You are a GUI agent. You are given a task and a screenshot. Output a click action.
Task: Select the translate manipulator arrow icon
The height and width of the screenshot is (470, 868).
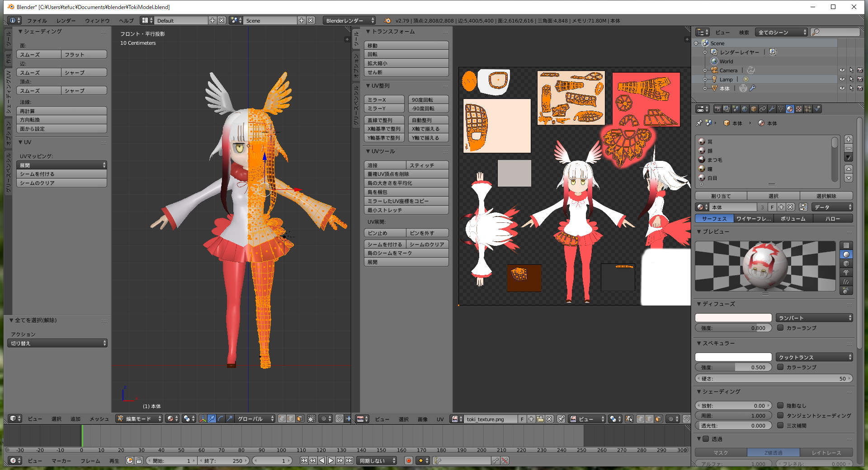click(x=212, y=419)
